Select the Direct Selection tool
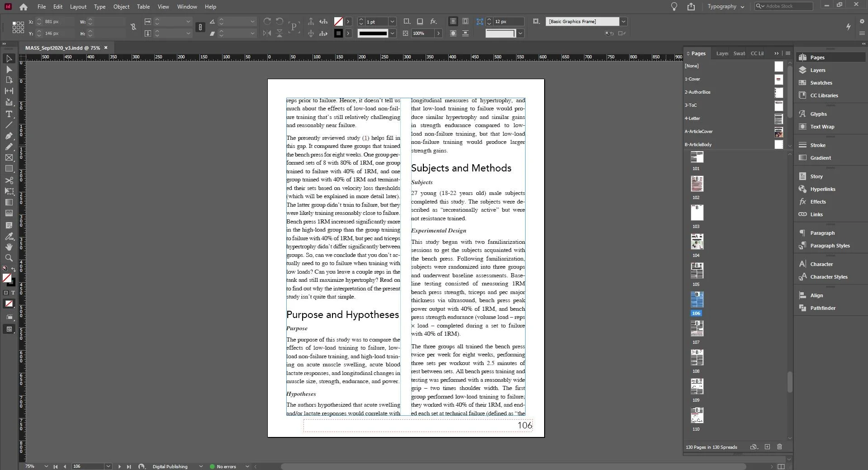This screenshot has height=470, width=868. pyautogui.click(x=9, y=69)
